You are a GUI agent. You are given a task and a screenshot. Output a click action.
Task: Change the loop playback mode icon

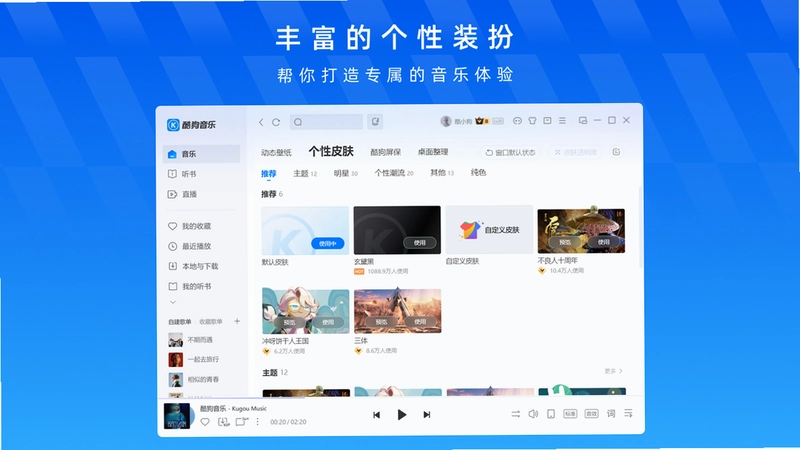coord(516,414)
